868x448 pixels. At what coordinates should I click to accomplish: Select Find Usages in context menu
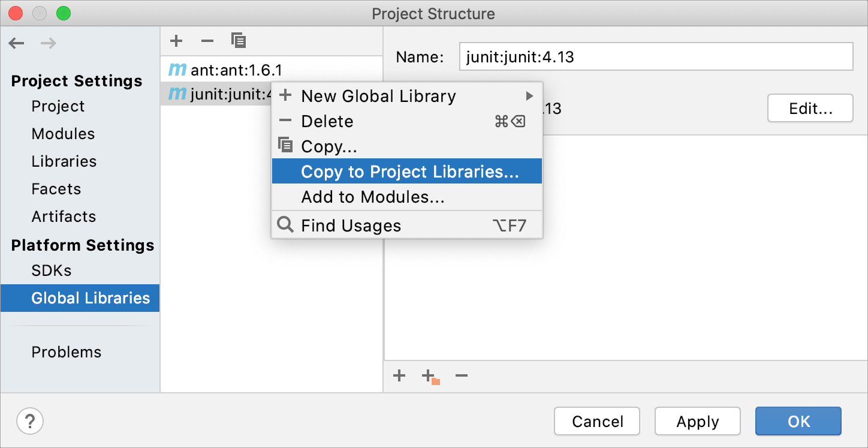[x=351, y=225]
